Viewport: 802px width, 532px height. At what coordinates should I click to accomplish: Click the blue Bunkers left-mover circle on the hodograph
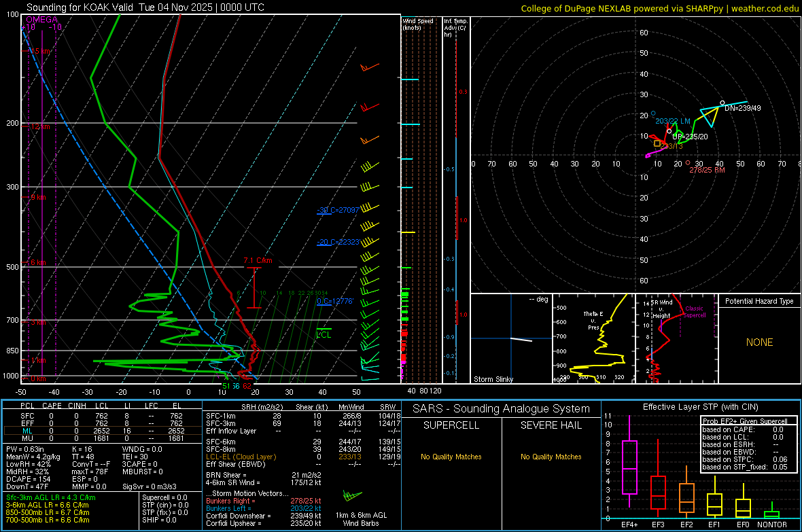pyautogui.click(x=653, y=113)
